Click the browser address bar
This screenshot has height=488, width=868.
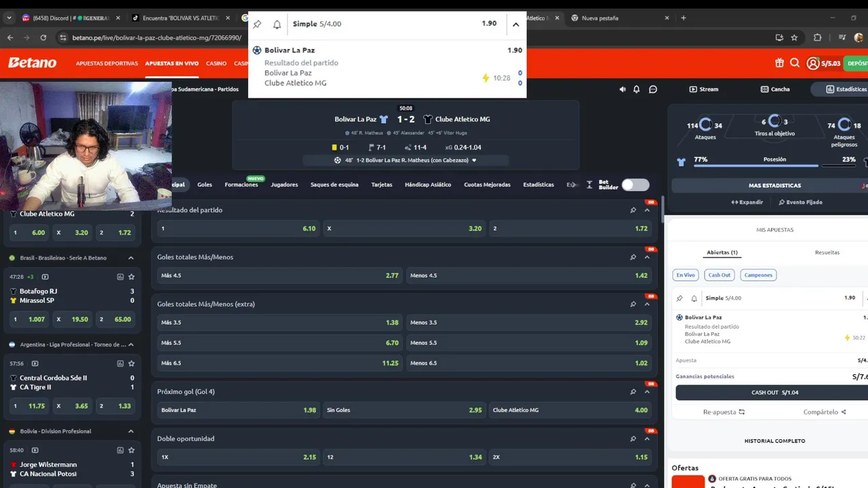(407, 37)
